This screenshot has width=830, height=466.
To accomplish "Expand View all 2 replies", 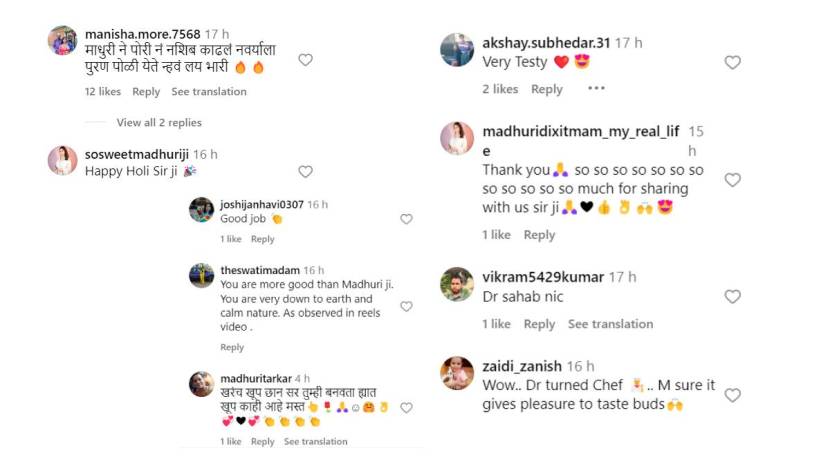I will (x=158, y=123).
